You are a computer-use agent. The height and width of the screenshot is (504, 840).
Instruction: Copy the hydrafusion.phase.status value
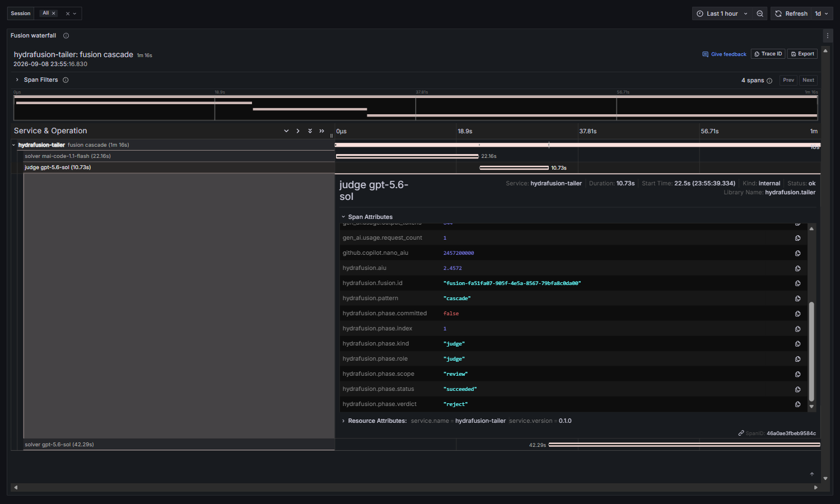tap(797, 389)
